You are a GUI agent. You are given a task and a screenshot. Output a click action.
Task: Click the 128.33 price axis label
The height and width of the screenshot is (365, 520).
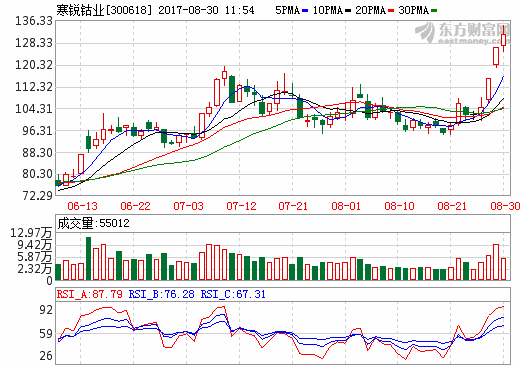(x=34, y=43)
